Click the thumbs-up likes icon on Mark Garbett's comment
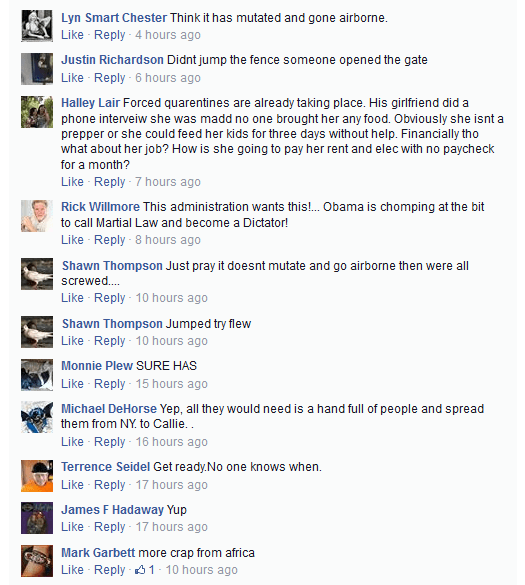This screenshot has height=585, width=525. click(140, 570)
